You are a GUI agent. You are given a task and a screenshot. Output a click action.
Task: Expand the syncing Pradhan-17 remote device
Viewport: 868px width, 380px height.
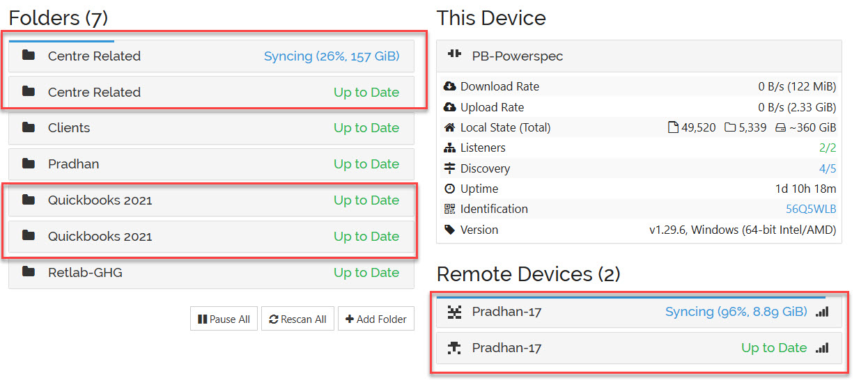(x=639, y=312)
